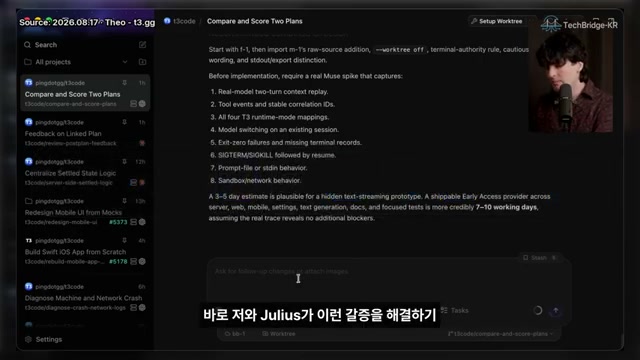Click the branch path t3code/review-postplan-feedback
This screenshot has width=640, height=360.
click(71, 143)
